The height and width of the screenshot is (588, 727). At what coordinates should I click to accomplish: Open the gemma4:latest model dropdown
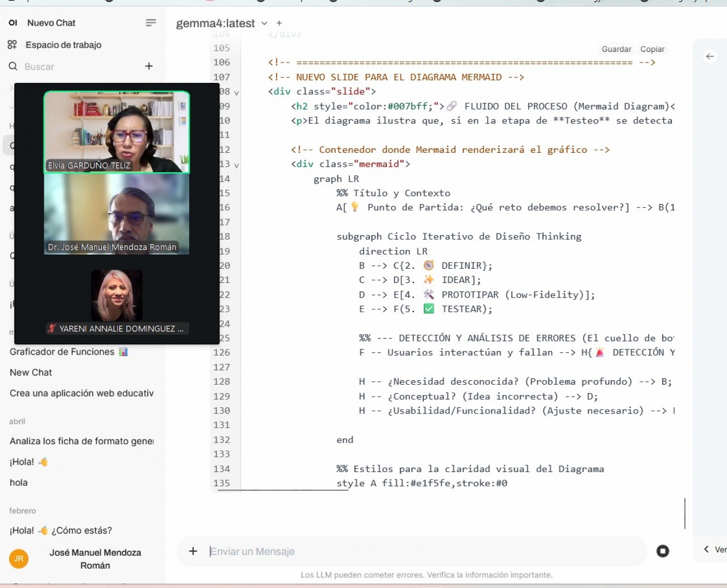(222, 23)
